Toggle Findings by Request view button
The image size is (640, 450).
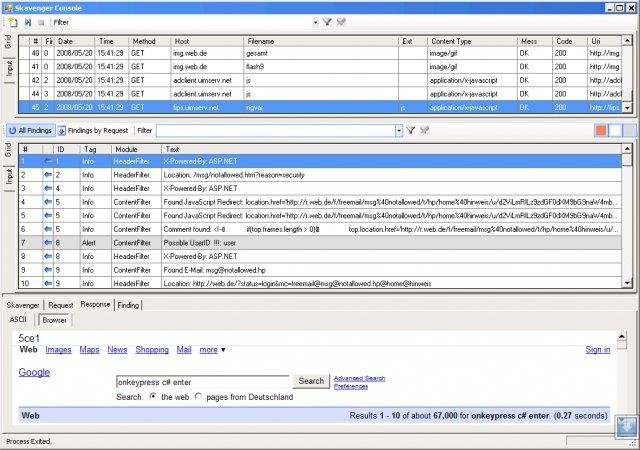tap(93, 130)
